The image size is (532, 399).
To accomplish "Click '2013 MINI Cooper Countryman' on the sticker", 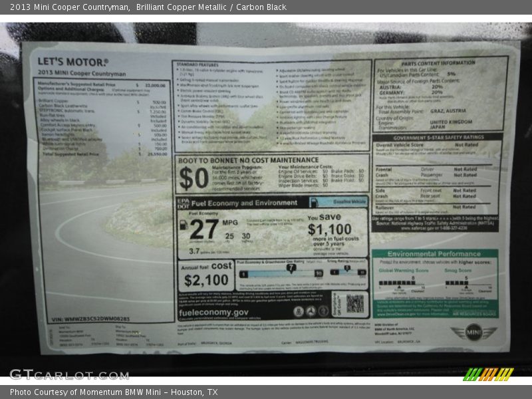I will coord(82,73).
